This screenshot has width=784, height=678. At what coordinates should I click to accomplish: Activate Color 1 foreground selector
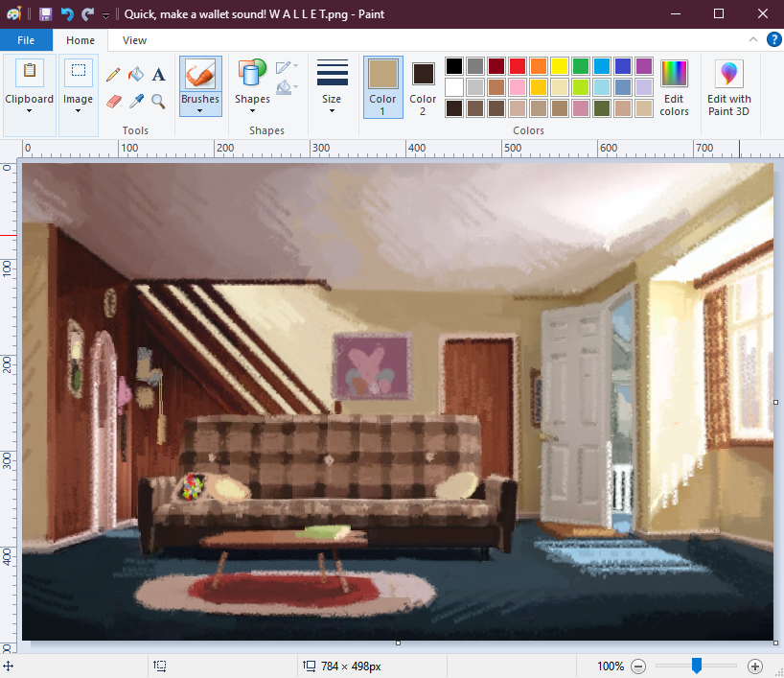(383, 87)
